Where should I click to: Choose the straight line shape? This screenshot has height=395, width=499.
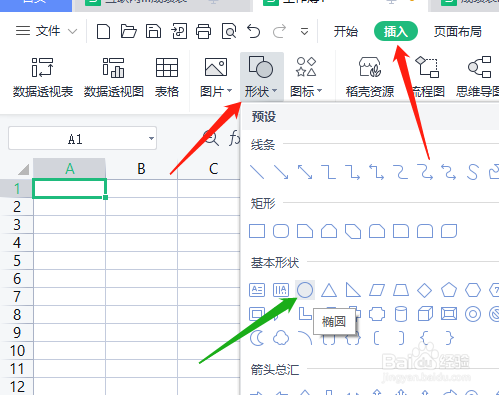tap(257, 172)
